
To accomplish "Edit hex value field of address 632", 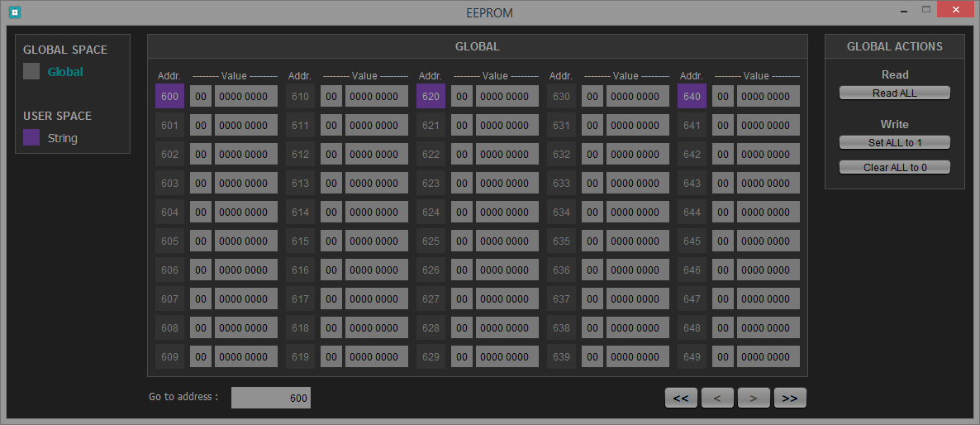I will click(x=592, y=154).
